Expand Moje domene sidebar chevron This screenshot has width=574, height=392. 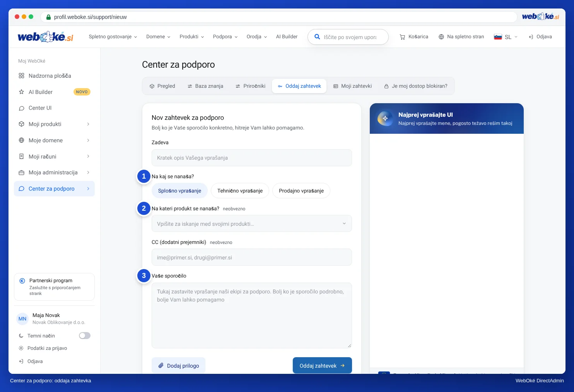pyautogui.click(x=88, y=140)
